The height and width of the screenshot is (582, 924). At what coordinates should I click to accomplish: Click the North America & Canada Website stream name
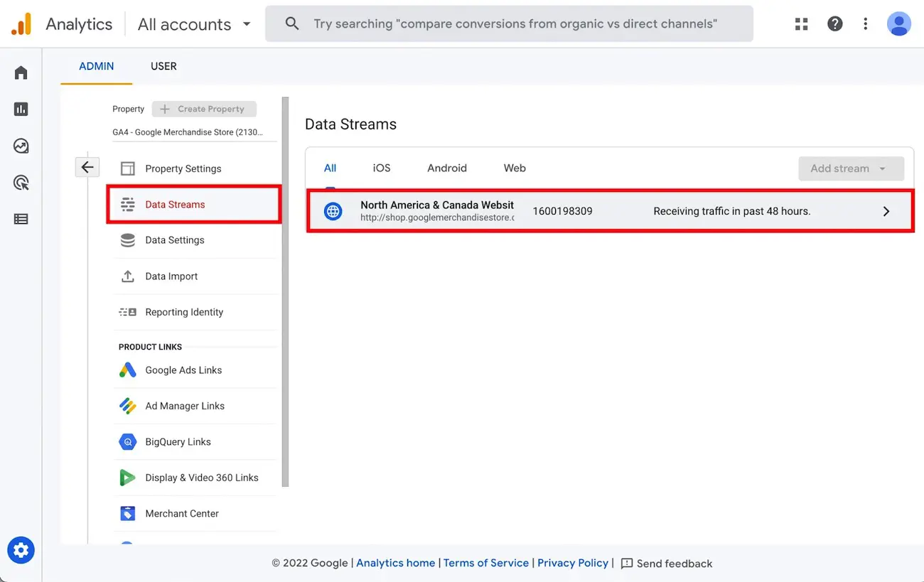coord(437,205)
